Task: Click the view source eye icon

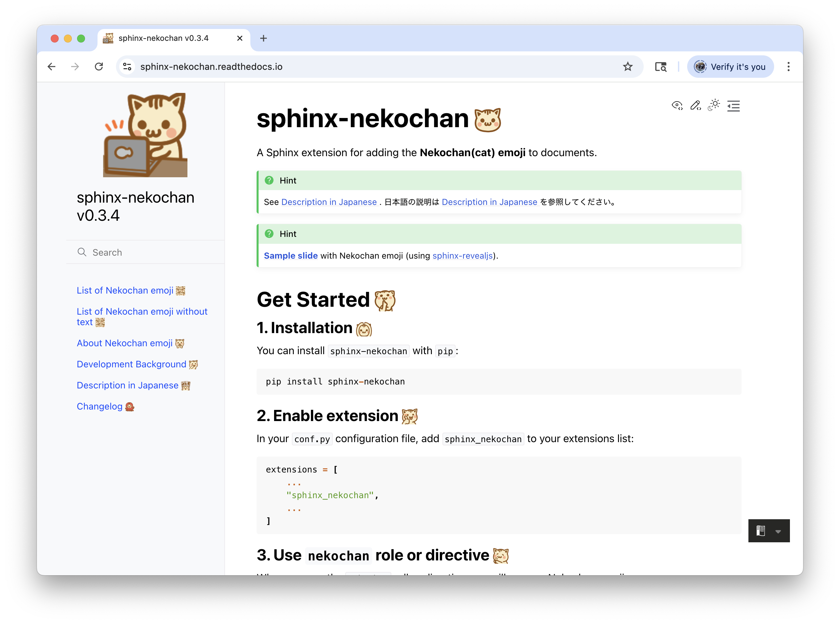Action: pyautogui.click(x=677, y=105)
